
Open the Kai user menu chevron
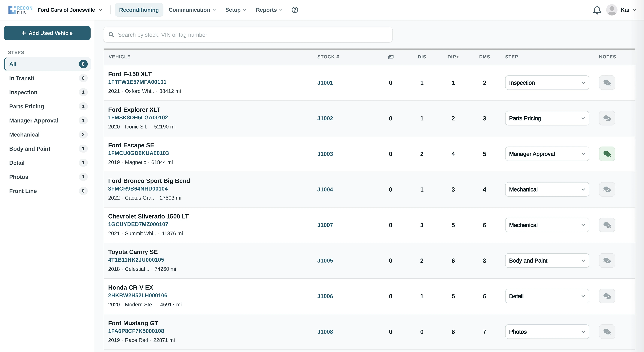pyautogui.click(x=634, y=10)
